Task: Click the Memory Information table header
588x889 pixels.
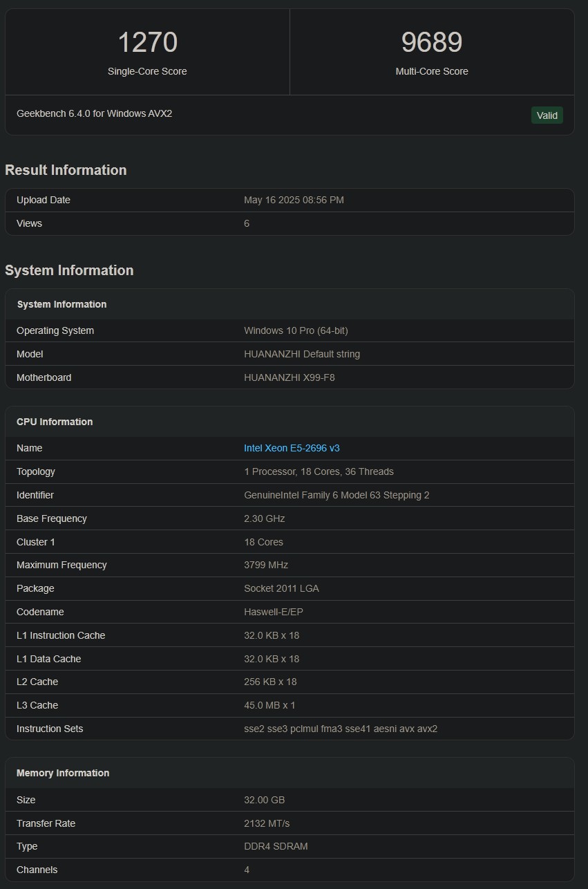Action: coord(63,773)
